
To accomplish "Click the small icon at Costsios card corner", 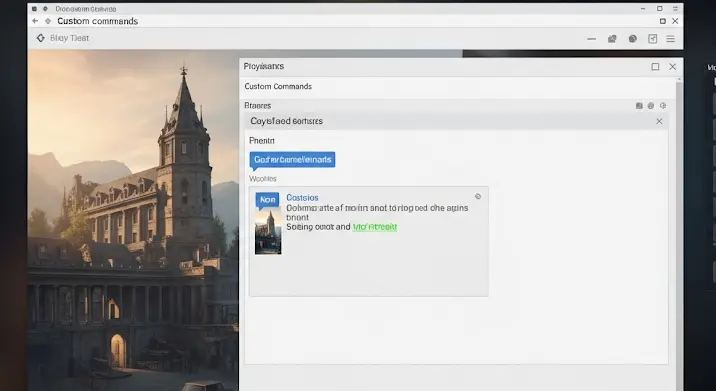I will (478, 196).
